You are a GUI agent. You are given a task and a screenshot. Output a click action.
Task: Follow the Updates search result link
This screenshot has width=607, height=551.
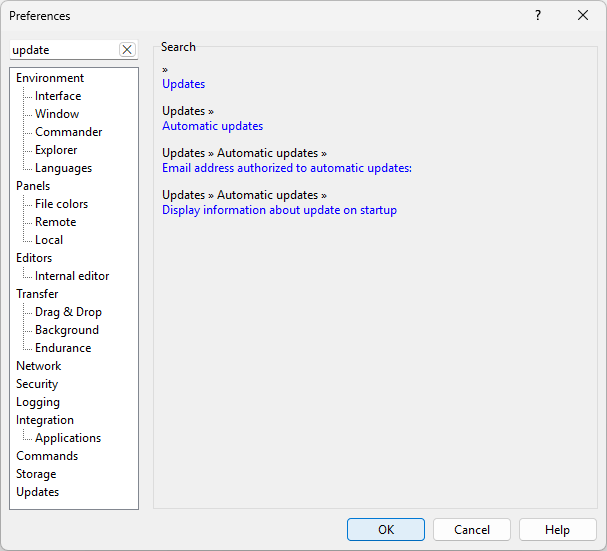click(x=183, y=84)
